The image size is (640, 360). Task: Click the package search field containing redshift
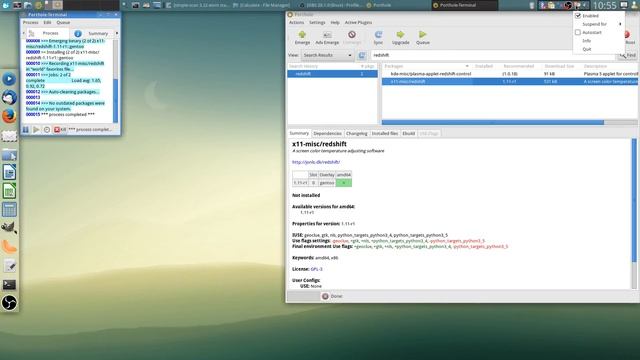[x=493, y=55]
